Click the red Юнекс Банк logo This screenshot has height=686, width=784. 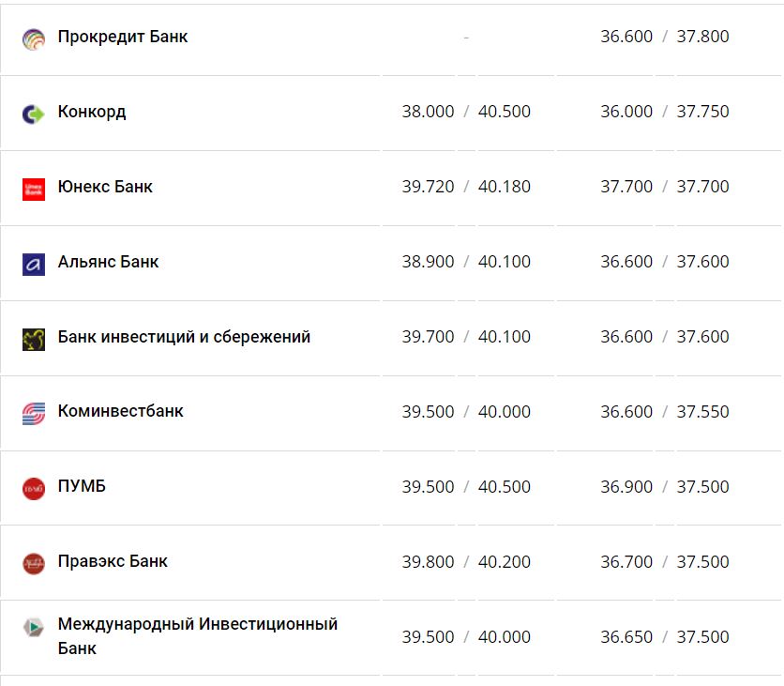(34, 189)
